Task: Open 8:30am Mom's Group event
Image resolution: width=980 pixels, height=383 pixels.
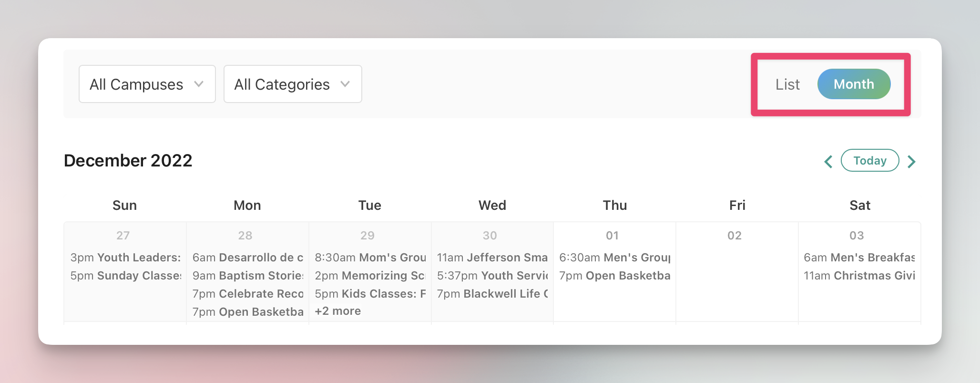Action: point(370,258)
